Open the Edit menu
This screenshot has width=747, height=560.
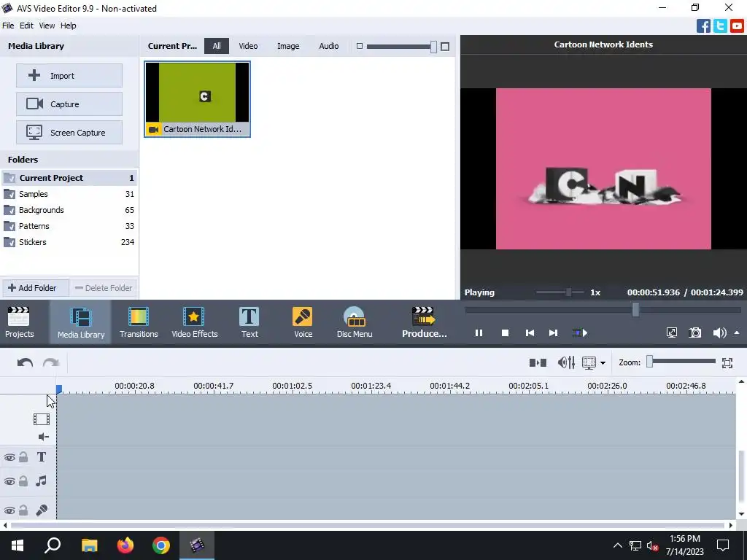[26, 26]
